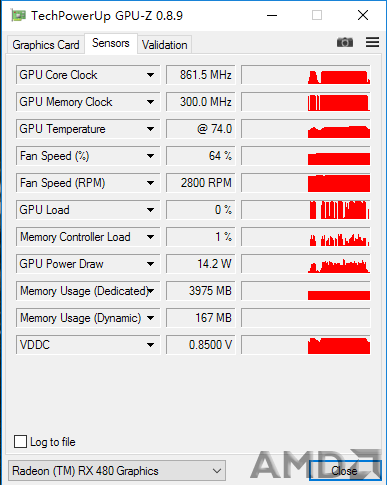
Task: Click the GPU-Z app icon in title bar
Action: tap(18, 15)
